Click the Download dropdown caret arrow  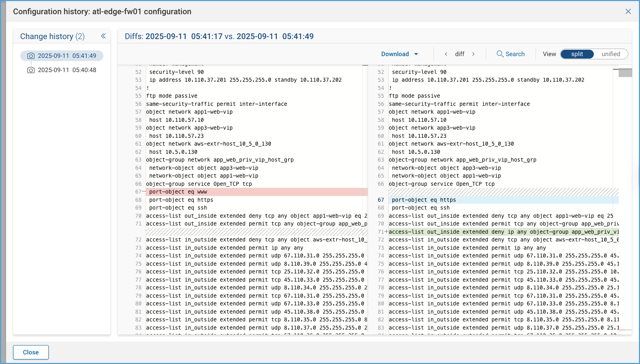(416, 54)
